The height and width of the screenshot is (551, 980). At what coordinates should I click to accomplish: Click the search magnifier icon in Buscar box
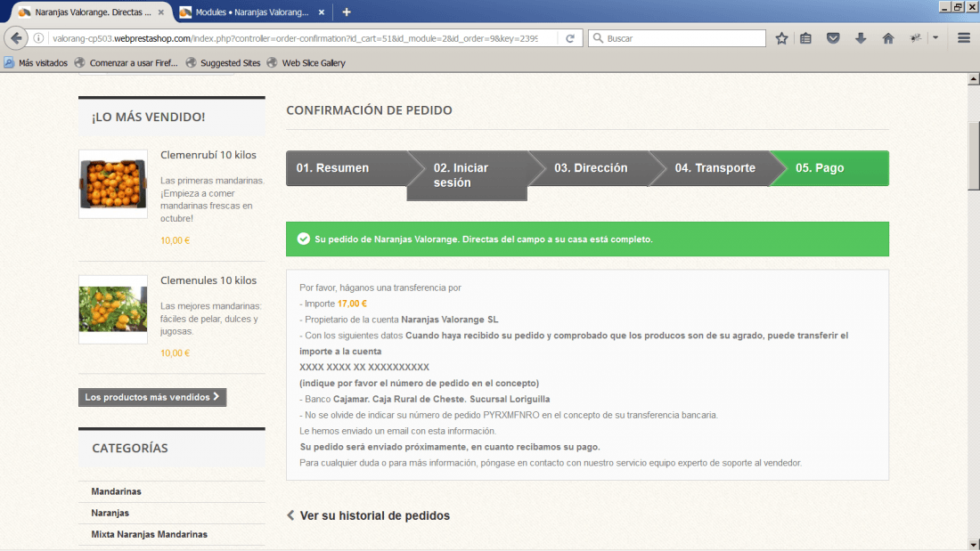point(598,38)
